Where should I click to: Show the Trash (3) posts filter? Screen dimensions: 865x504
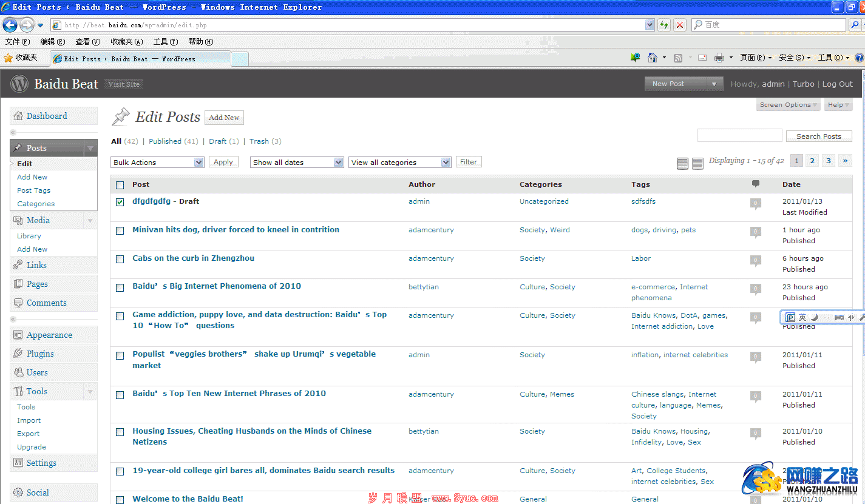(x=265, y=141)
